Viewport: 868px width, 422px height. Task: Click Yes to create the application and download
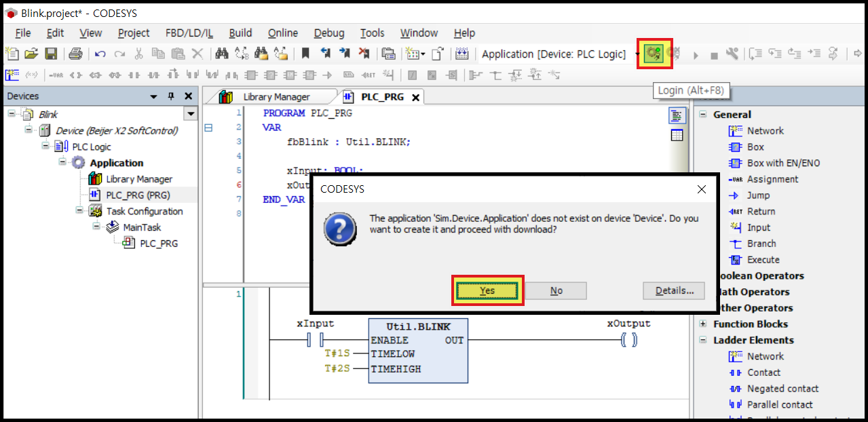pos(487,290)
